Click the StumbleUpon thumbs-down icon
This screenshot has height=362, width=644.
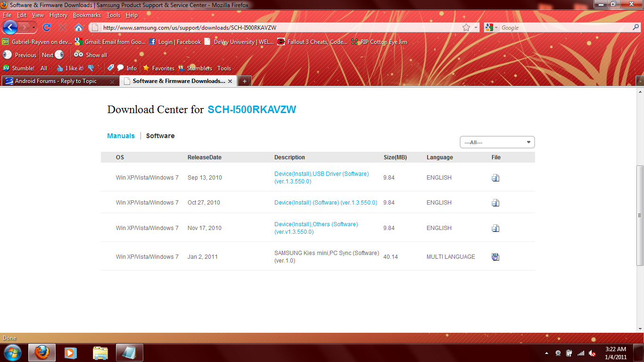tap(91, 68)
